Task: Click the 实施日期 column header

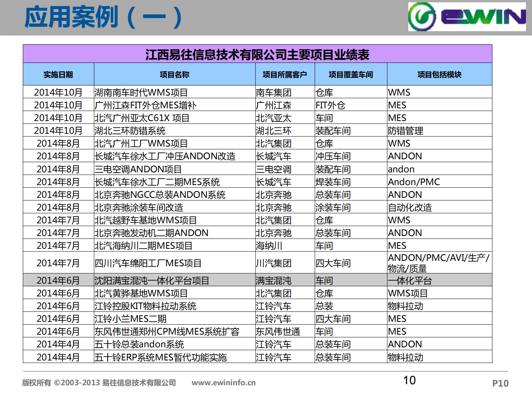Action: 58,74
